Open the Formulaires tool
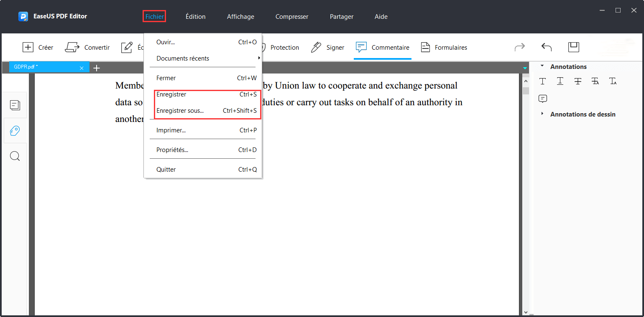Viewport: 644px width, 317px height. [x=444, y=47]
